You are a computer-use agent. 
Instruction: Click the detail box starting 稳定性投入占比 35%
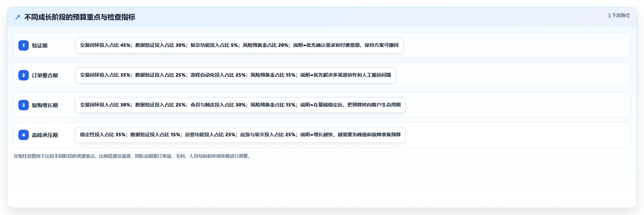coord(240,135)
